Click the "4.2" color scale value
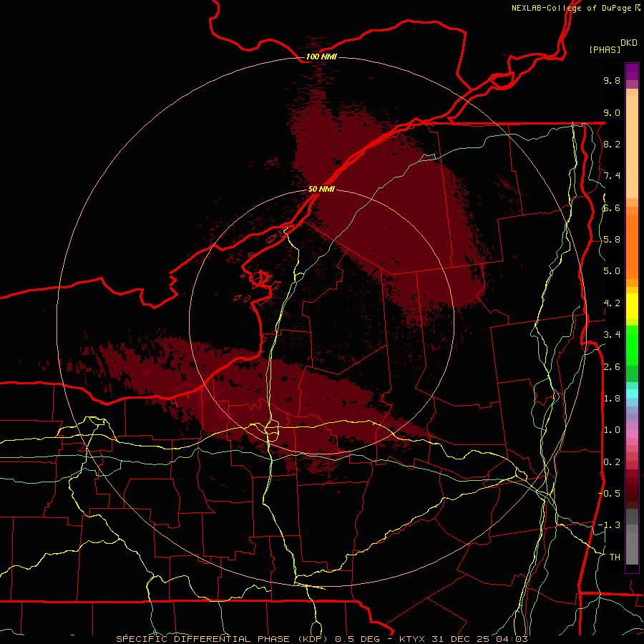This screenshot has height=644, width=644. (612, 303)
